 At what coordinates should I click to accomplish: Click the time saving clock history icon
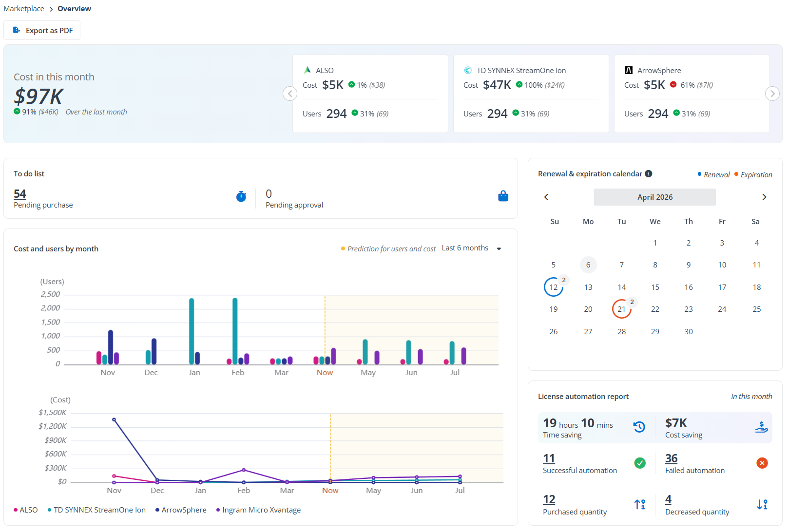click(639, 427)
